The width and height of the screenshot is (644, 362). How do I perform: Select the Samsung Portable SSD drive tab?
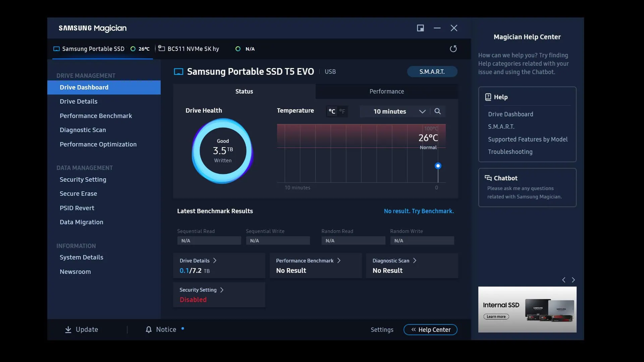(x=103, y=49)
